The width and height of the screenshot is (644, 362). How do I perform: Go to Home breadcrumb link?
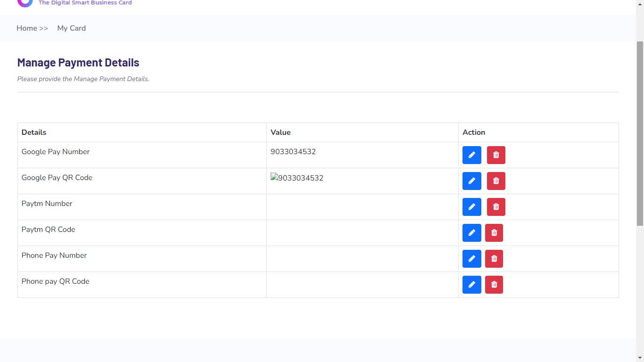tap(27, 28)
